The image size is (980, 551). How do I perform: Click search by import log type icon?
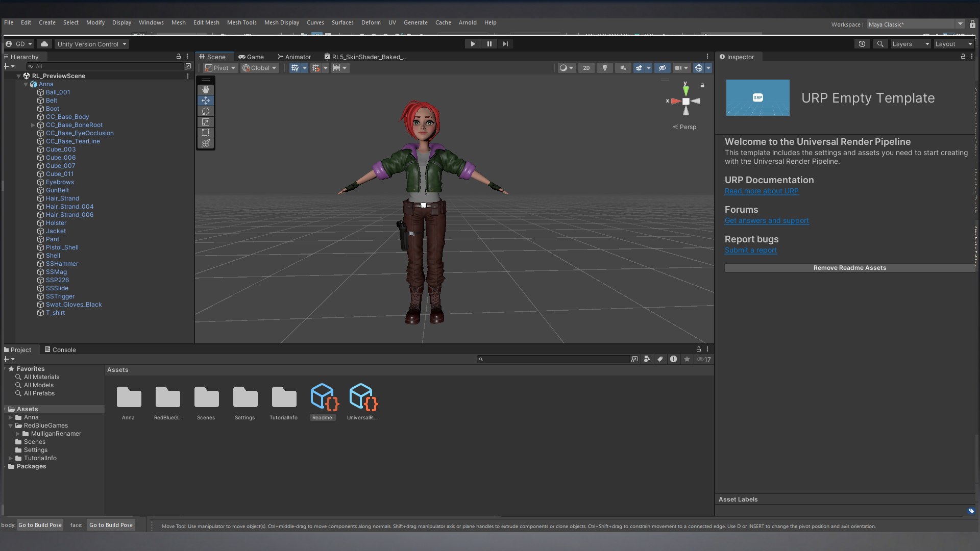(x=674, y=359)
